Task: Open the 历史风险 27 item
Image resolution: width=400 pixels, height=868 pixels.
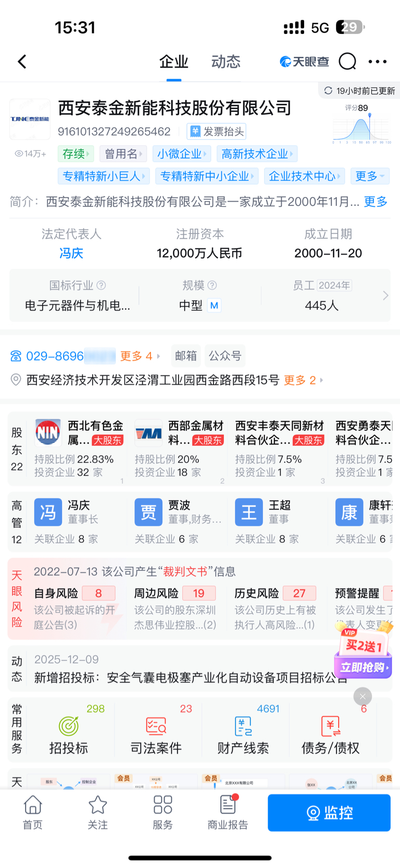Action: (x=276, y=608)
